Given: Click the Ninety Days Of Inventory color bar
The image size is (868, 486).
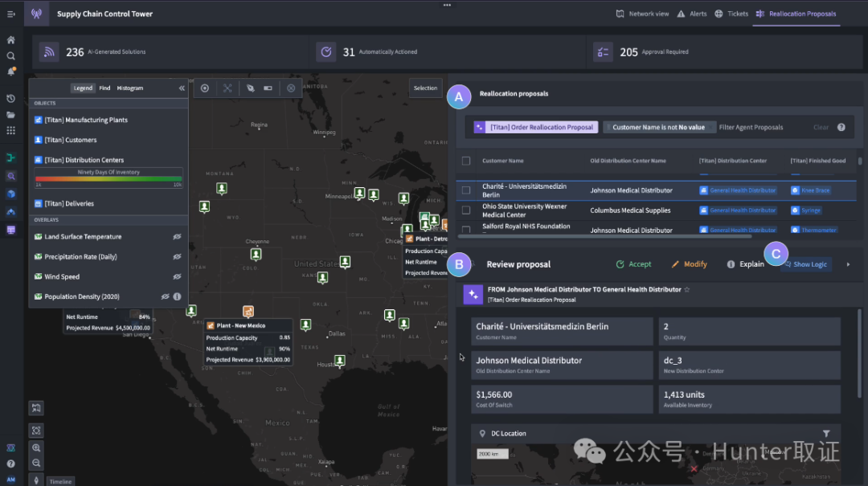Looking at the screenshot, I should click(108, 179).
